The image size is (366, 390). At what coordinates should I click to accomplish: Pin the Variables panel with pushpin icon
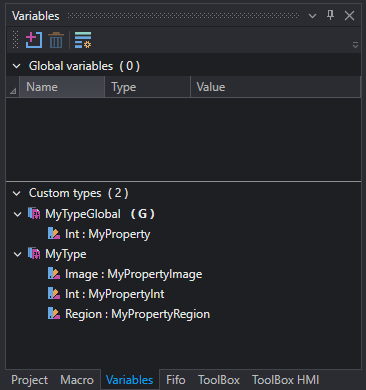point(330,15)
